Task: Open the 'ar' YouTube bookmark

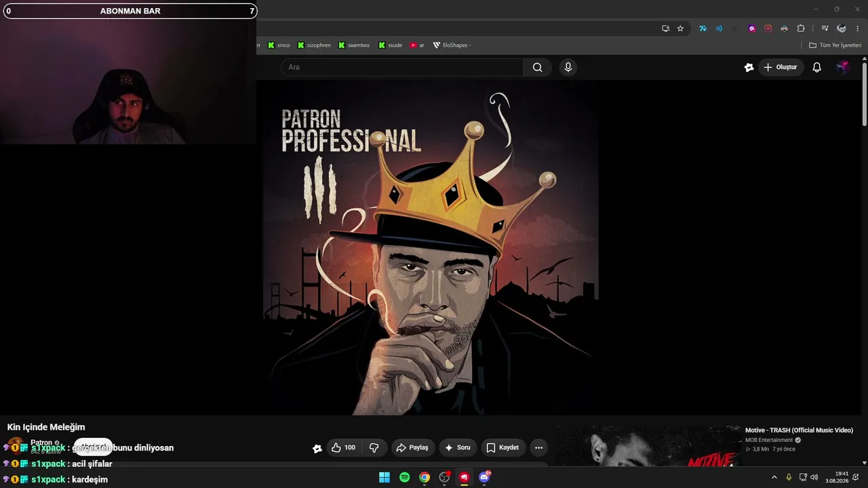Action: tap(417, 45)
